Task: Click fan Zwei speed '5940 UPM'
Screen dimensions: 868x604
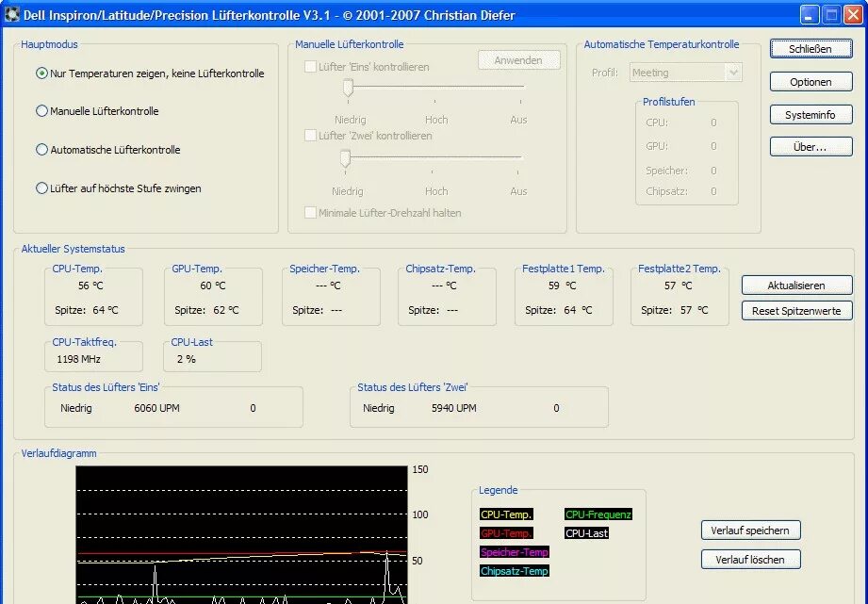Action: click(x=454, y=408)
